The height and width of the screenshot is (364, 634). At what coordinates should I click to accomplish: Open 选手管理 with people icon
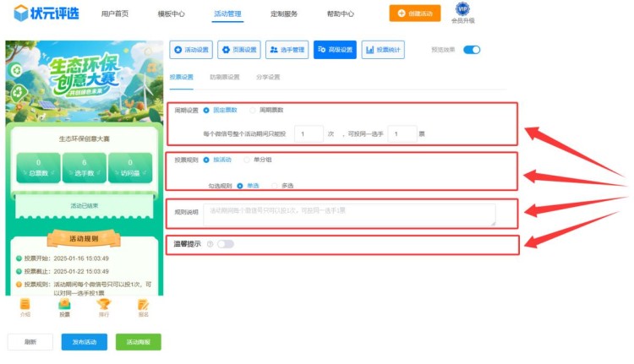coord(287,50)
